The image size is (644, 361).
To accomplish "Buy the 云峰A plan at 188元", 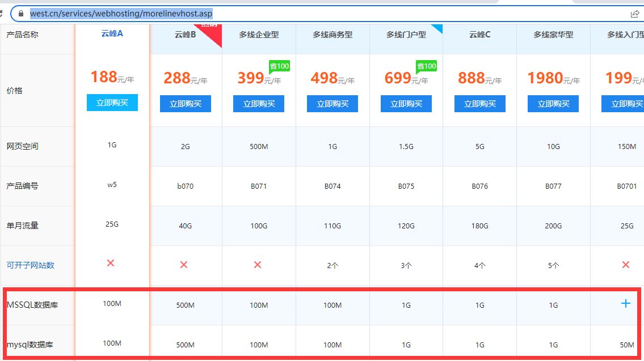I will click(x=112, y=103).
